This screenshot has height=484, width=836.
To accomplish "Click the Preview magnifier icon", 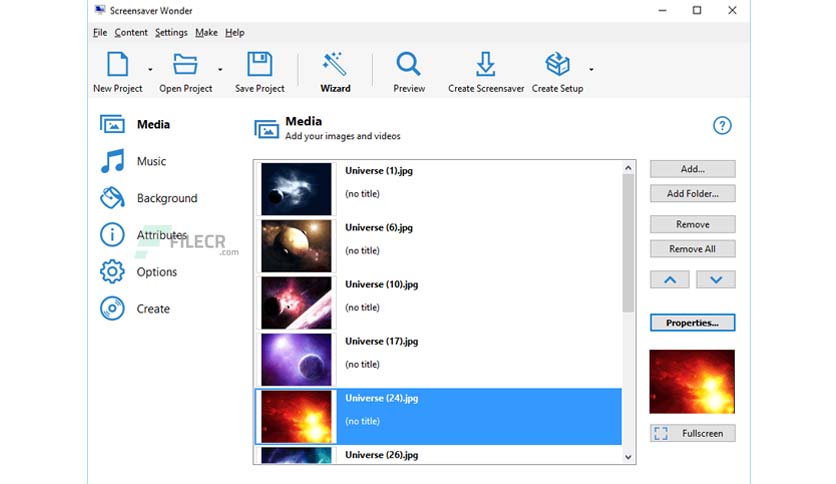I will tap(408, 64).
